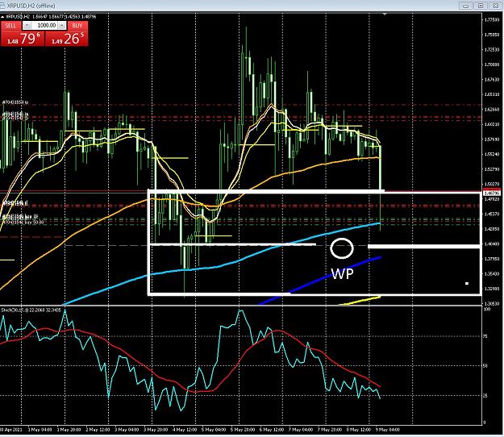Collapse the one-click trading panel triangle
The image size is (504, 437).
coord(3,16)
